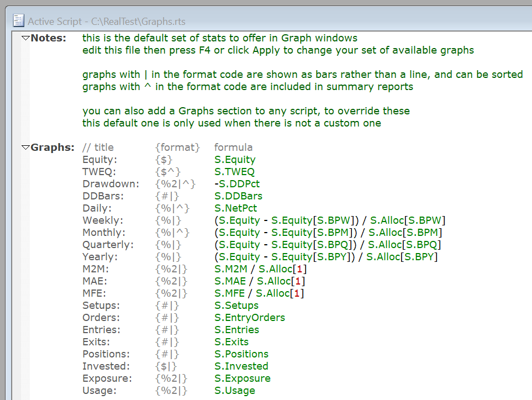The height and width of the screenshot is (400, 532).
Task: Collapse the Graphs section
Action: point(25,148)
